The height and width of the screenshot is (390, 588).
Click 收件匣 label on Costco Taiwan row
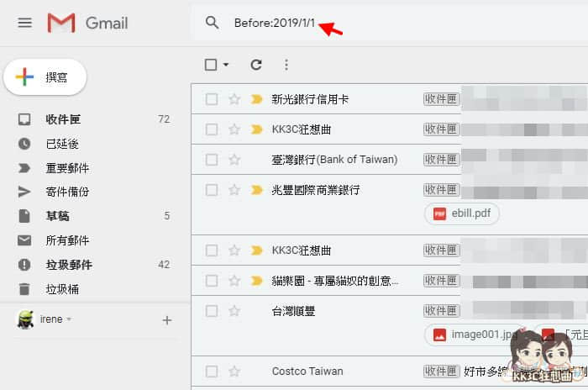pos(441,372)
